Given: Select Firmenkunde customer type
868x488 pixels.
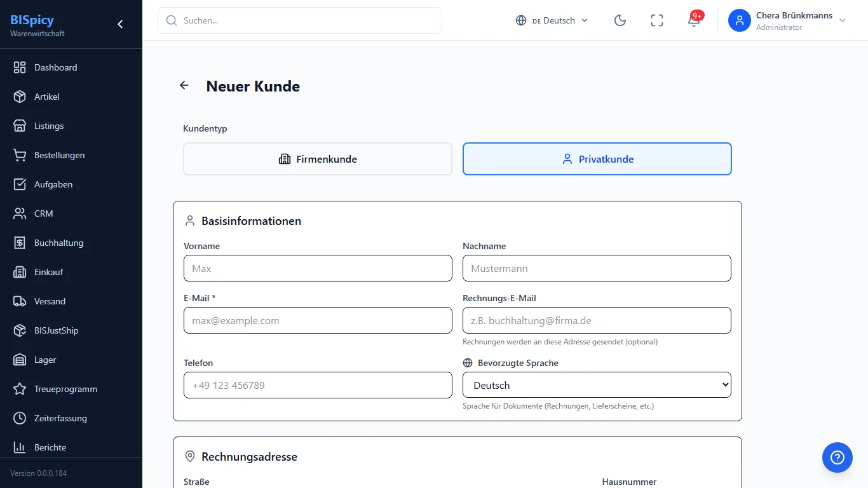Looking at the screenshot, I should tap(318, 159).
